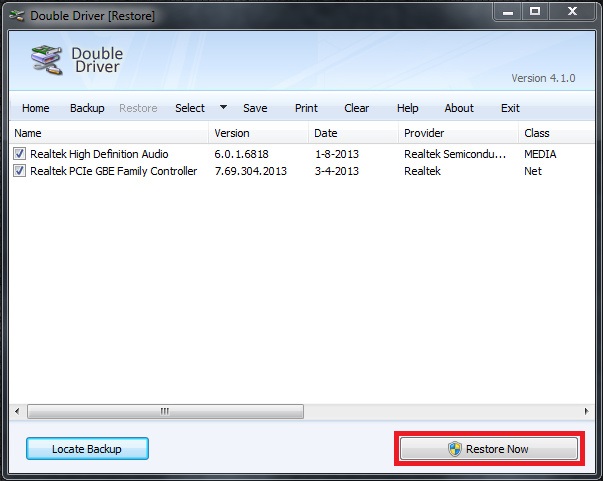Viewport: 603px width, 481px height.
Task: Click Save in the toolbar
Action: 255,108
